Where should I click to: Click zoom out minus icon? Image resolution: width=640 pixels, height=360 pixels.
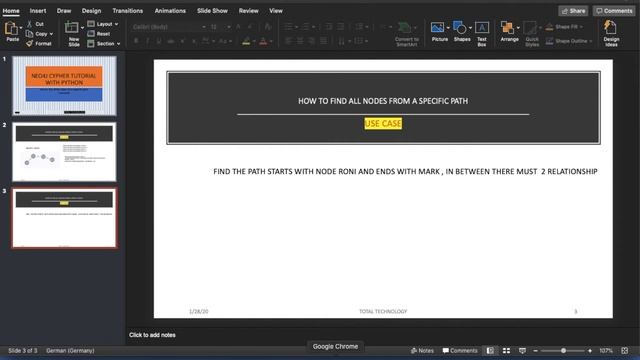(x=536, y=351)
